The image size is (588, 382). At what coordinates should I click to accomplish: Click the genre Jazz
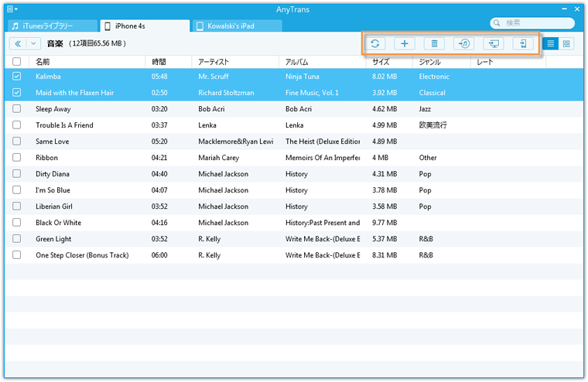click(x=425, y=109)
